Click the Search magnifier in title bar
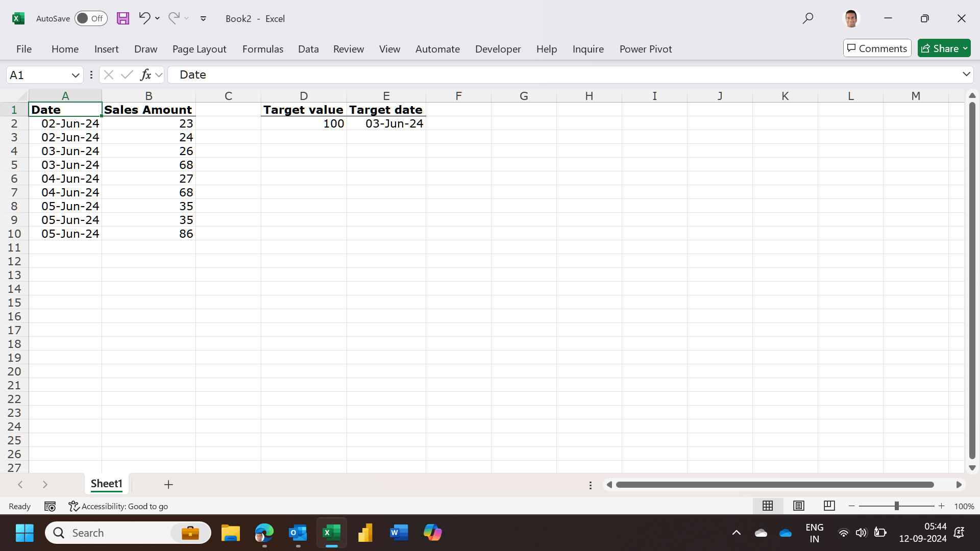This screenshot has height=551, width=980. pyautogui.click(x=807, y=18)
